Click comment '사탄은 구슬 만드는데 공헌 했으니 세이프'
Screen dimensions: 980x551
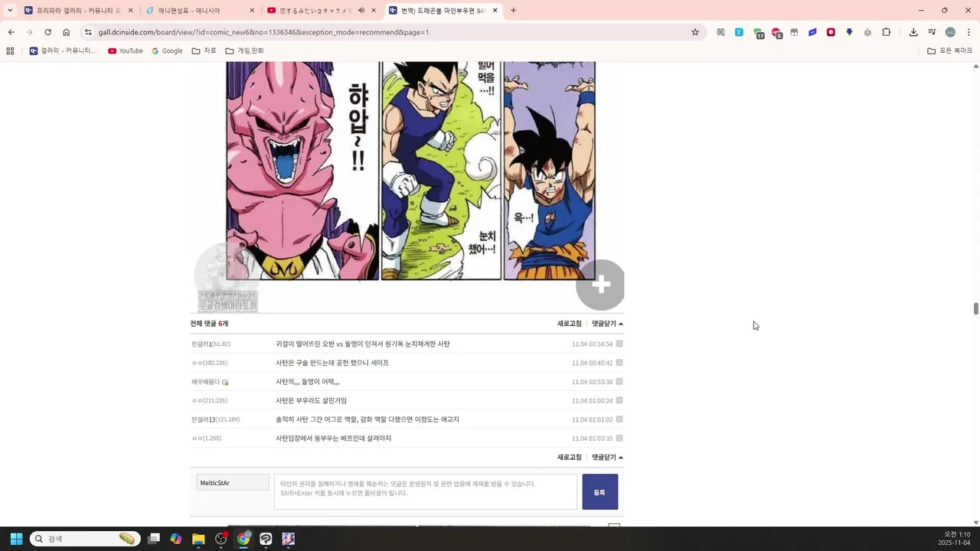pyautogui.click(x=332, y=363)
